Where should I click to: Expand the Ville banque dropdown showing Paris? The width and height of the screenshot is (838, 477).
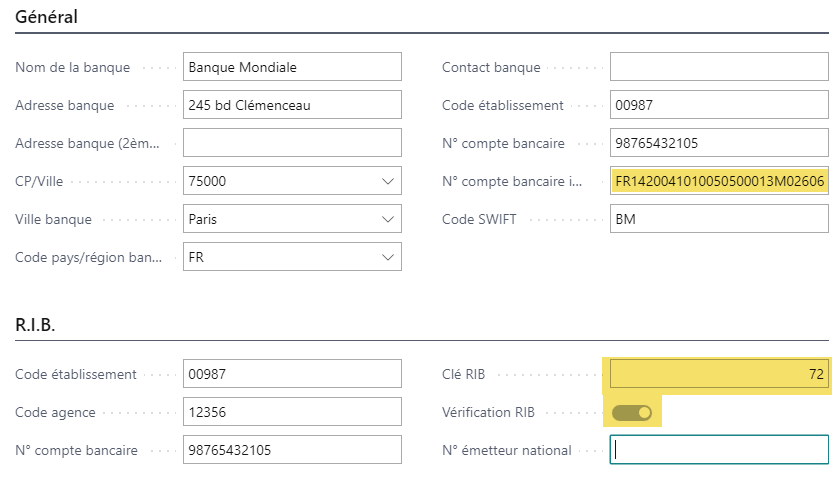[x=387, y=219]
